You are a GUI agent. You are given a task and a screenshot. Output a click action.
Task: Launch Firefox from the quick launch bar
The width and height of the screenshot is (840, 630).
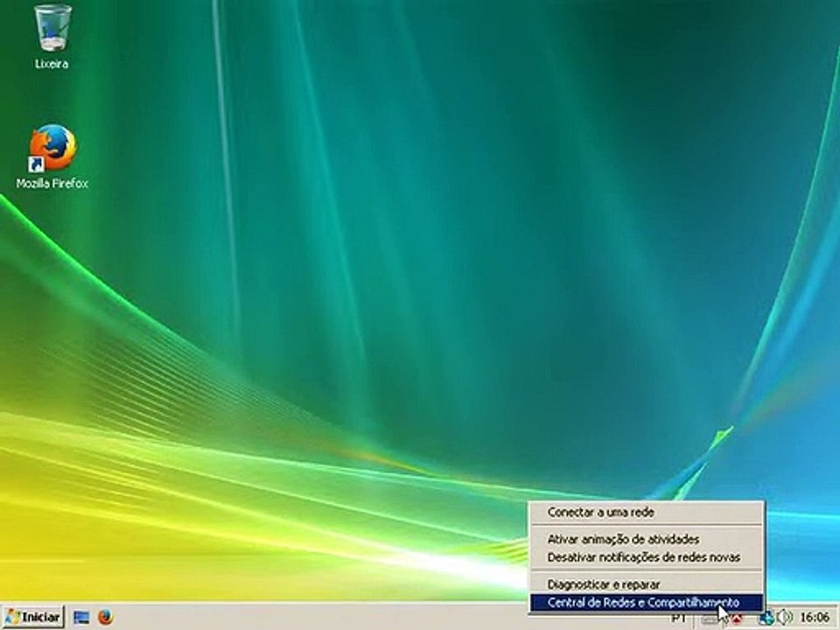pos(106,617)
